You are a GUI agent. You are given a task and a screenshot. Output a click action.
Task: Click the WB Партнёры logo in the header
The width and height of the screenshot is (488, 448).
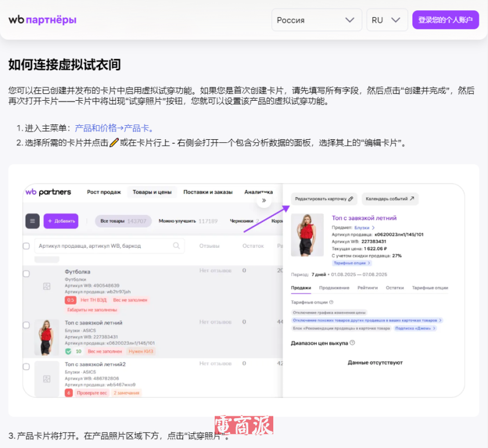point(42,20)
